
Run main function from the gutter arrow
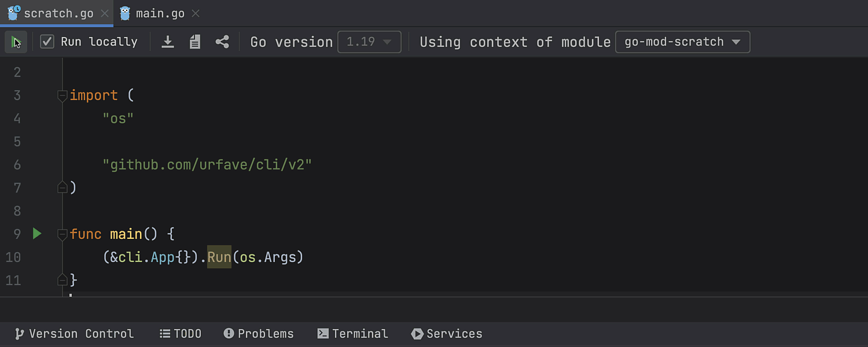point(37,234)
